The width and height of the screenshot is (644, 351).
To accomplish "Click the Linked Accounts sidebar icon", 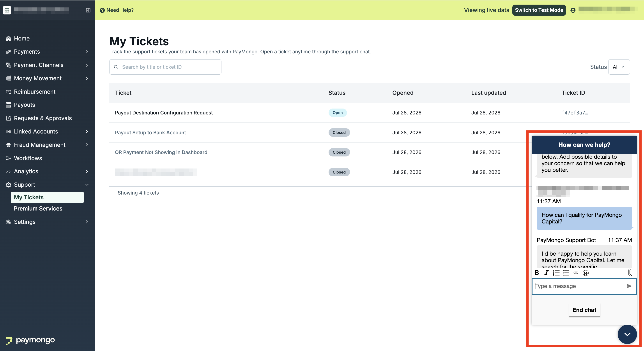I will [x=9, y=132].
